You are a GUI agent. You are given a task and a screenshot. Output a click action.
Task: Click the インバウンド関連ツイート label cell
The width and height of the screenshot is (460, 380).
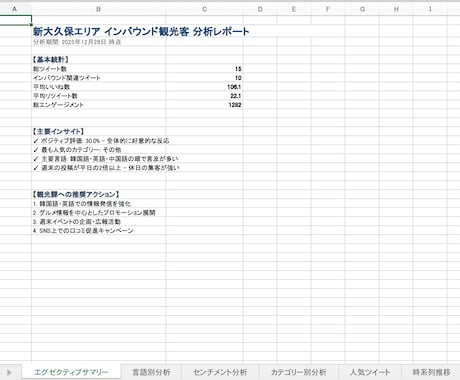pos(67,78)
